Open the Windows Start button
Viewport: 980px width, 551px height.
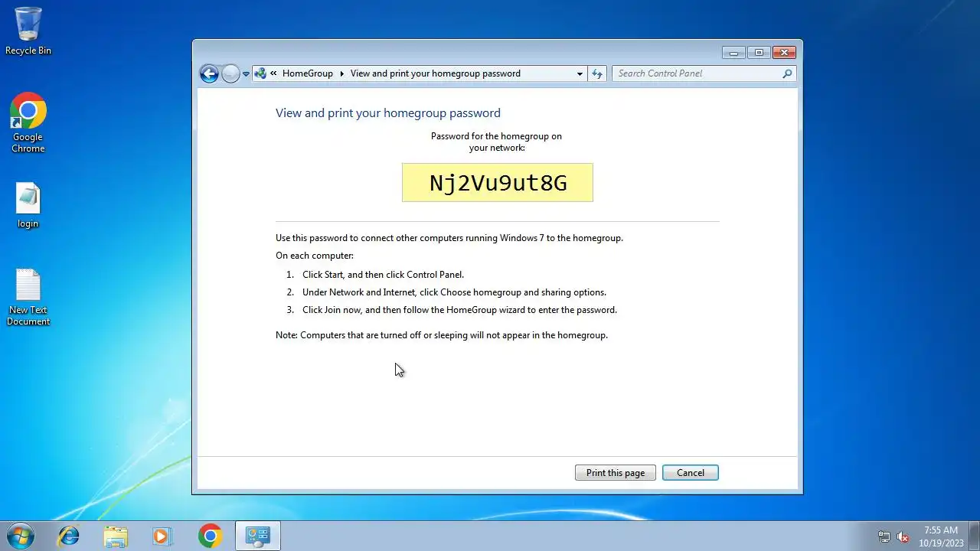20,536
